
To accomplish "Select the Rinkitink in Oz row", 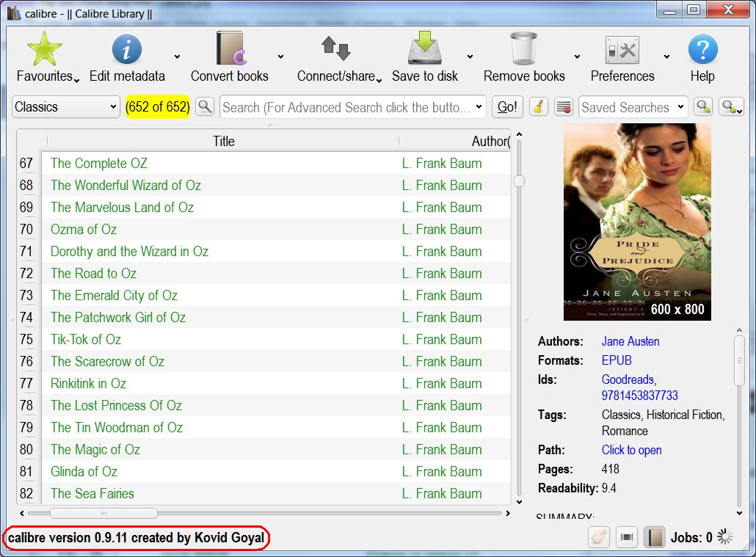I will [276, 383].
